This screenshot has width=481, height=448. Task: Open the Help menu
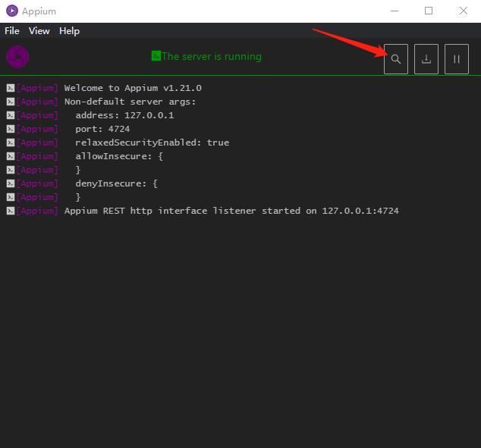tap(69, 31)
